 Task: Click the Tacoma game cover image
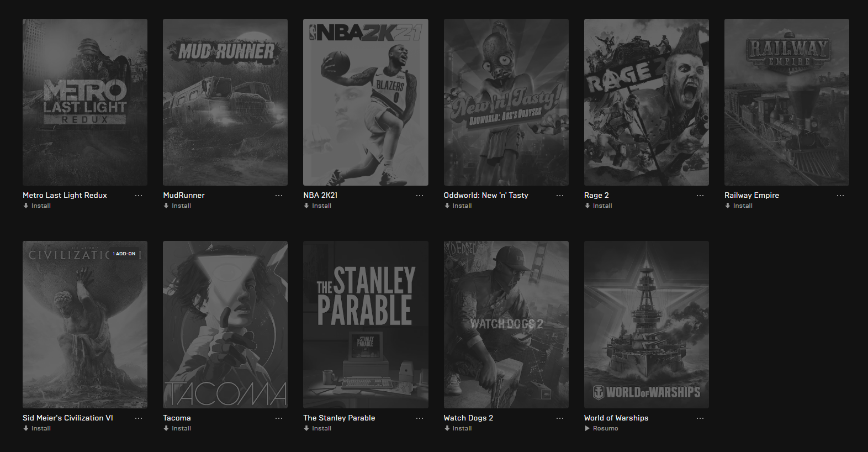(225, 324)
